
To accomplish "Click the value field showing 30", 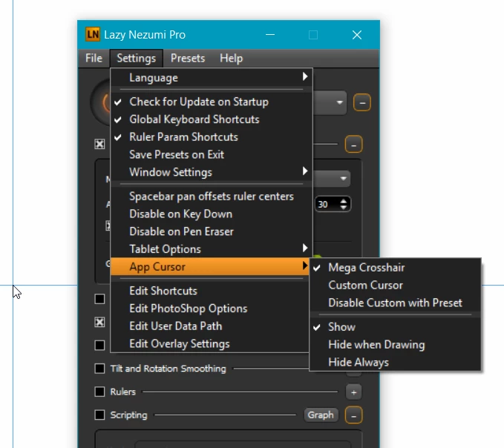I will (x=327, y=204).
